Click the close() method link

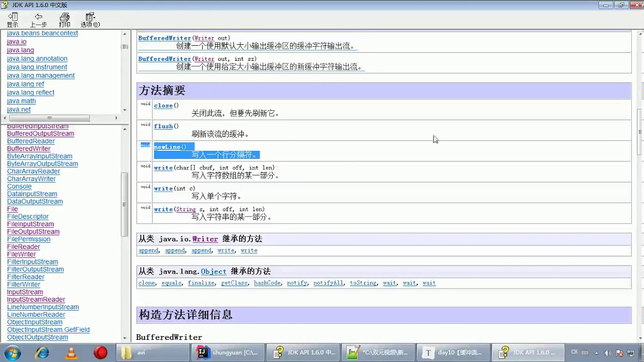click(164, 106)
